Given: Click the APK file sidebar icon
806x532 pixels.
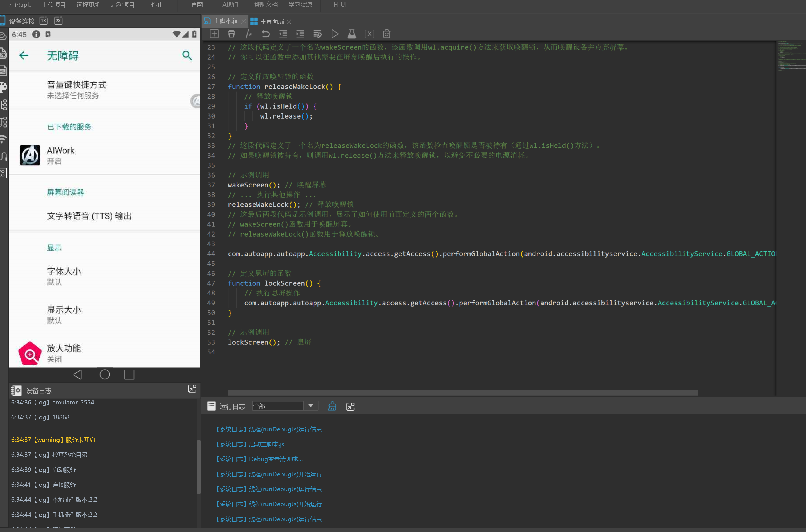Looking at the screenshot, I should (3, 53).
